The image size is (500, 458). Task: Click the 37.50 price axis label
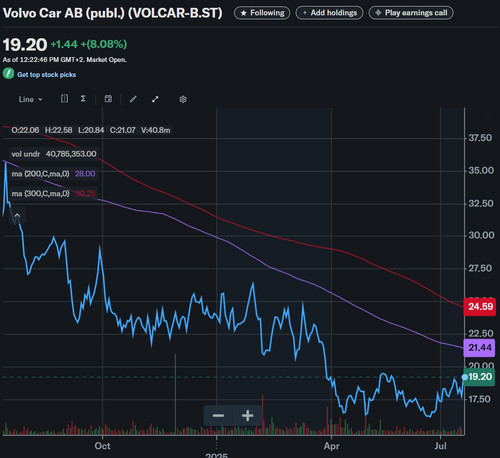[x=480, y=138]
